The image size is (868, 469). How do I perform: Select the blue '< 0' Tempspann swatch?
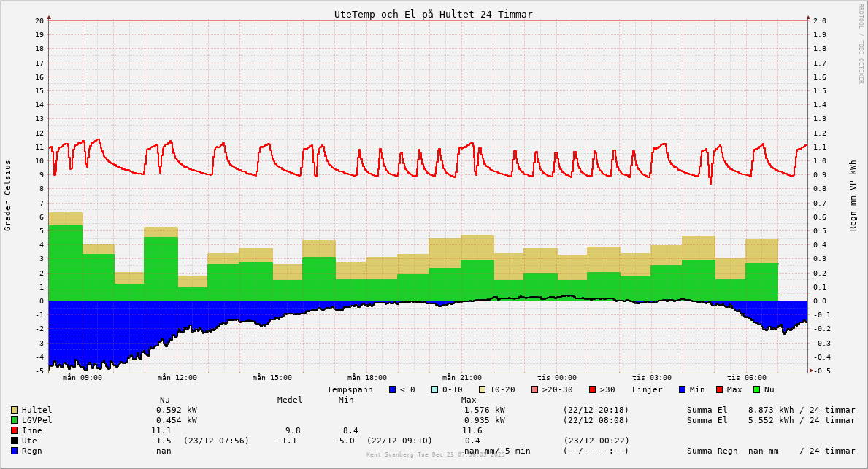(393, 389)
